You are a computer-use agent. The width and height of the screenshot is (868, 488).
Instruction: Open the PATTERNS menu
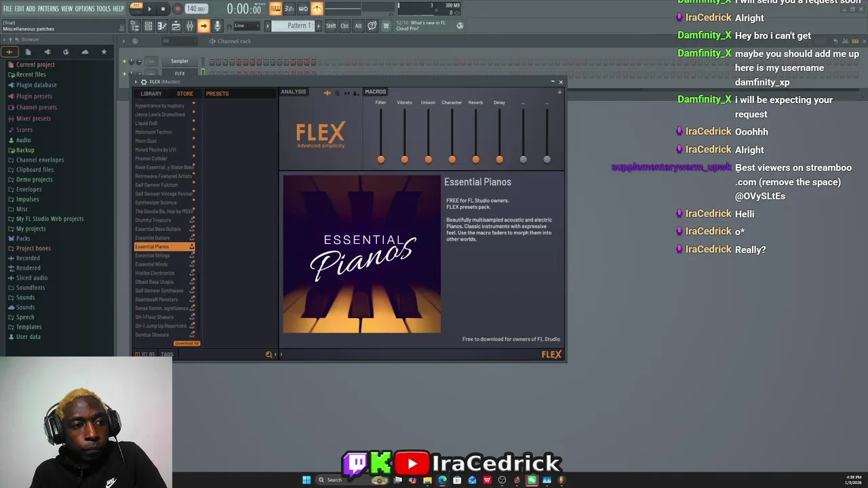(48, 9)
